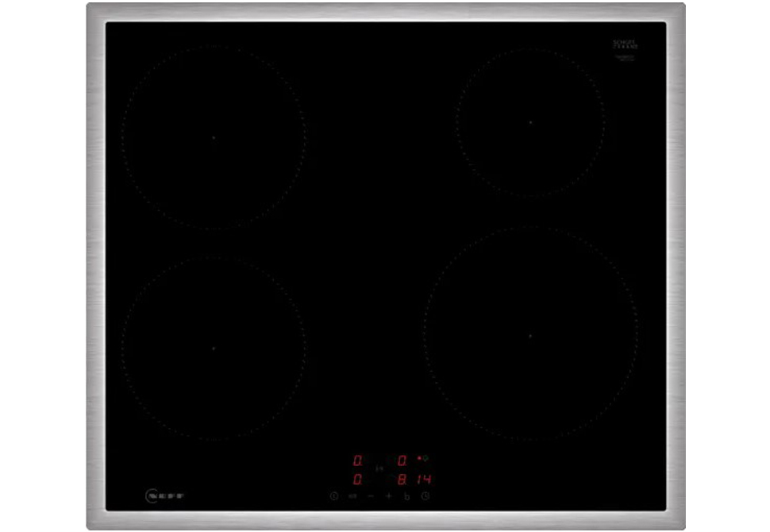
Task: Select the rear right zone display '0'
Action: 402,461
